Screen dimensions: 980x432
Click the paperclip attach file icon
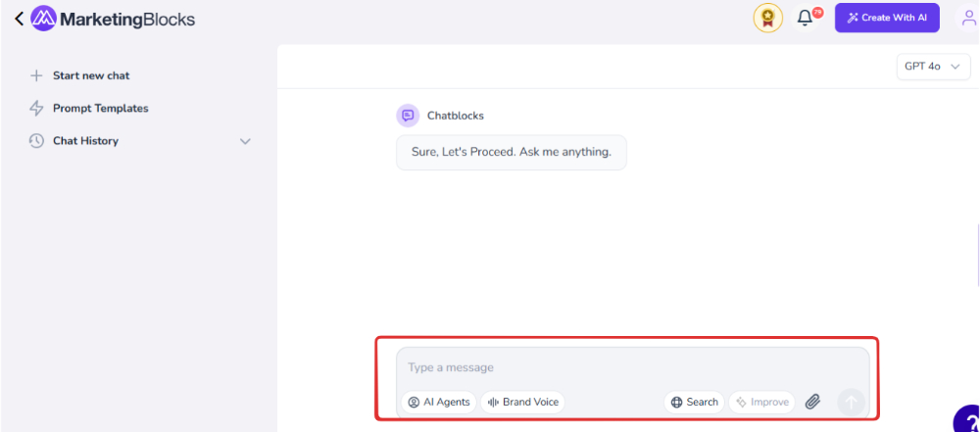click(x=811, y=402)
